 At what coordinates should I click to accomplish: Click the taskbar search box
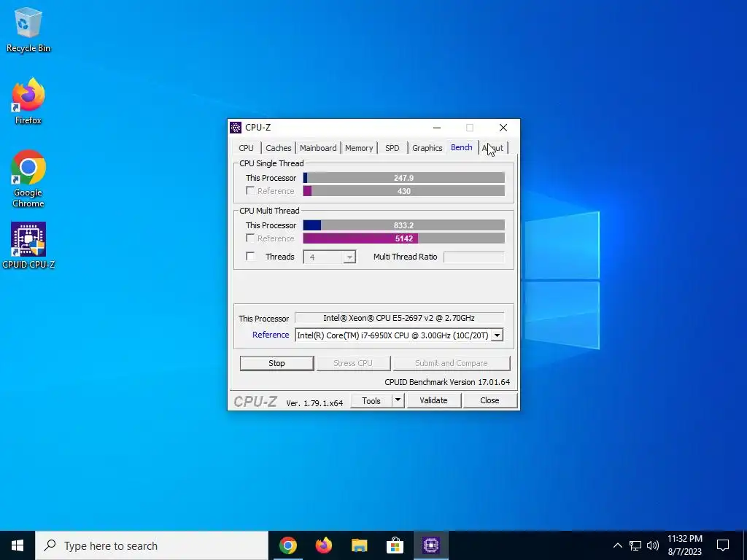pos(152,545)
